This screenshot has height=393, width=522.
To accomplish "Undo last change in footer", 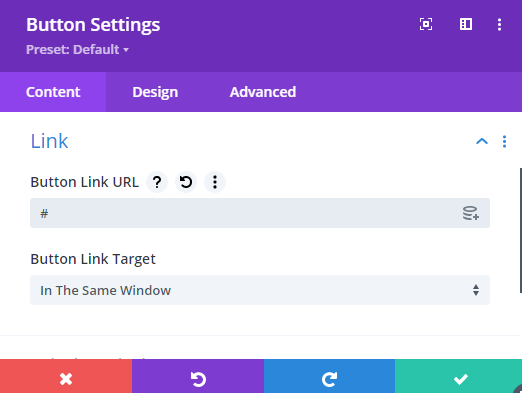I will tap(198, 376).
